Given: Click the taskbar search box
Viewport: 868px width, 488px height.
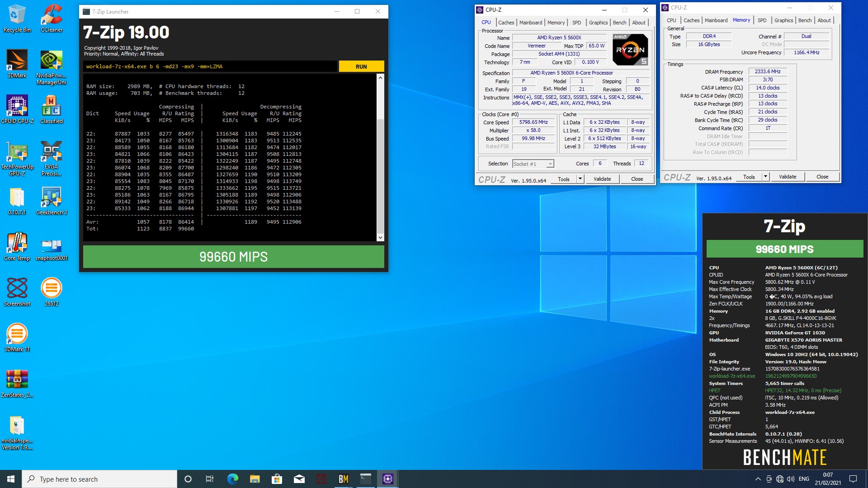Looking at the screenshot, I should coord(99,479).
